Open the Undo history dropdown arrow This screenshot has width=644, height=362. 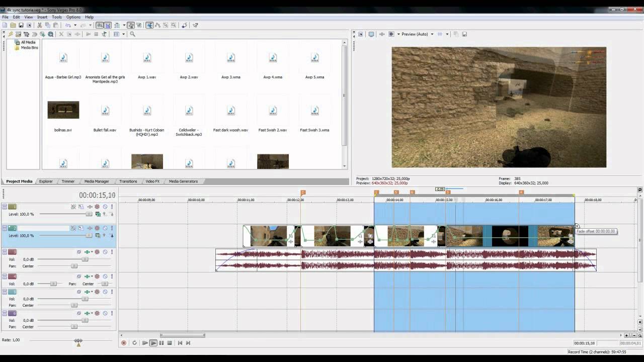click(75, 25)
